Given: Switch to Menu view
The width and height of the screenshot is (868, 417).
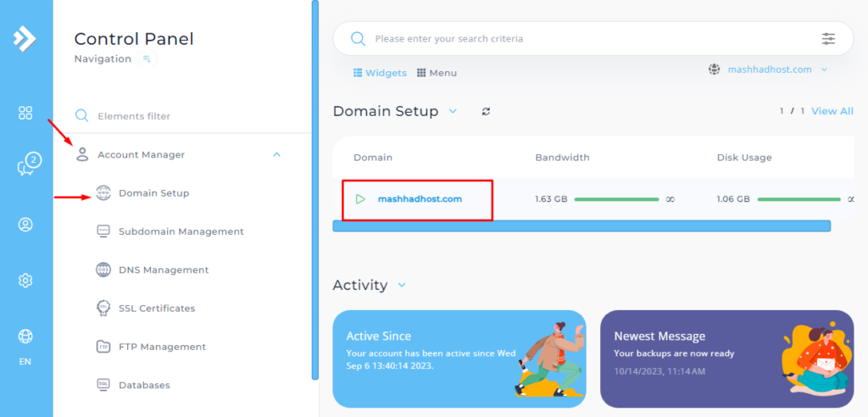Looking at the screenshot, I should coord(437,73).
